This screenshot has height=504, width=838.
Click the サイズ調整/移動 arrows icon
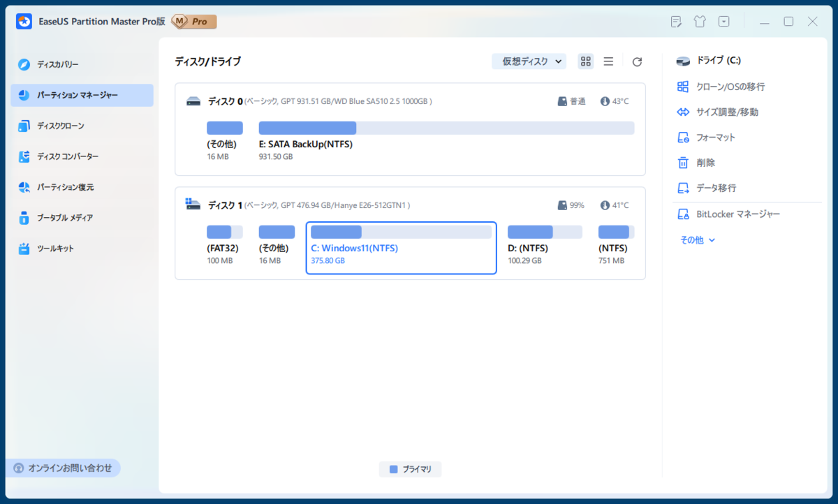[x=683, y=112]
